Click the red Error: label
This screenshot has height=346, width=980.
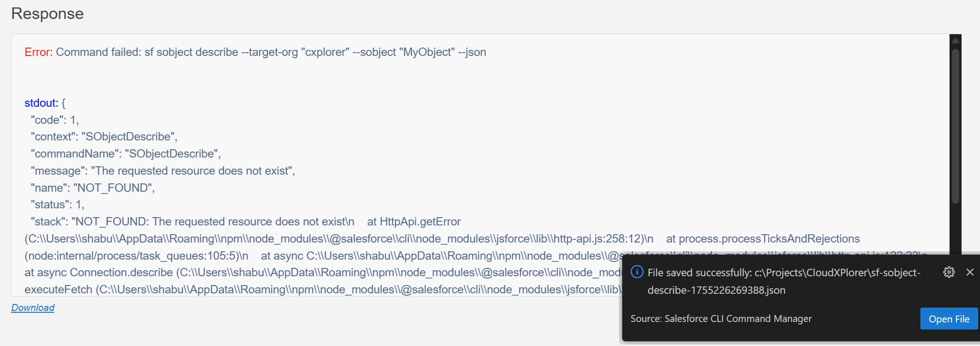pyautogui.click(x=39, y=52)
